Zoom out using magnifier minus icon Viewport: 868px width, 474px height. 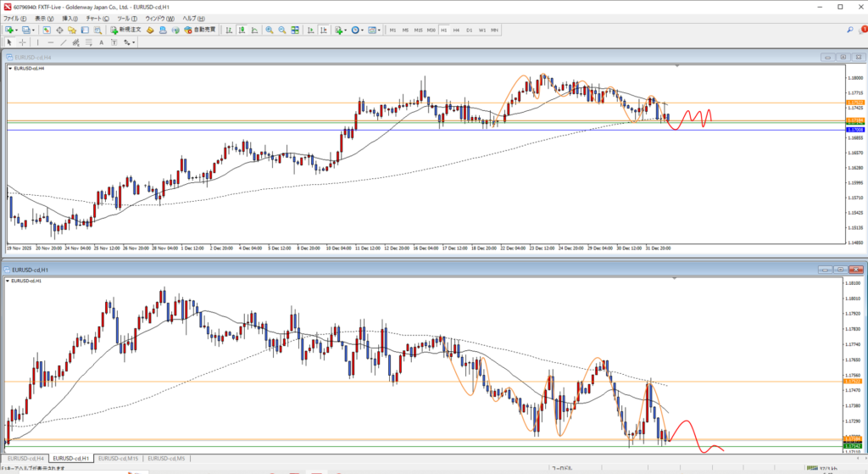pos(281,30)
